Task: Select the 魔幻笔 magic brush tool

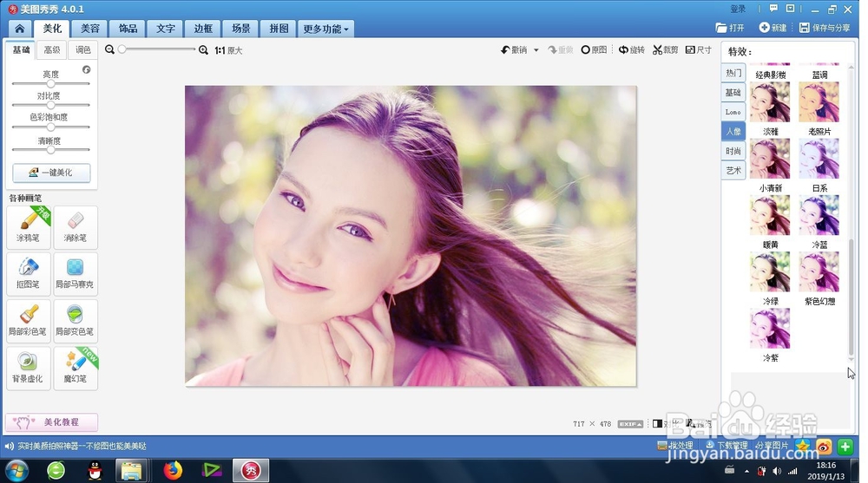Action: coord(76,369)
